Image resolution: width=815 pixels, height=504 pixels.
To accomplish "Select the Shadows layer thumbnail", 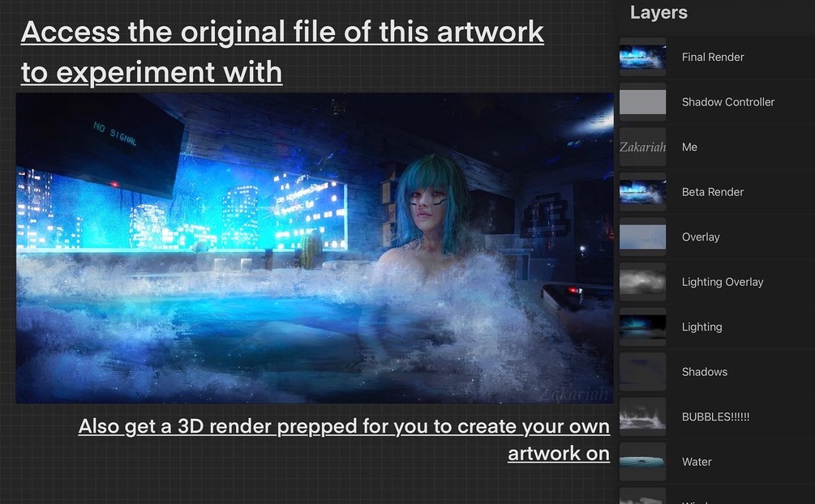I will click(x=642, y=371).
